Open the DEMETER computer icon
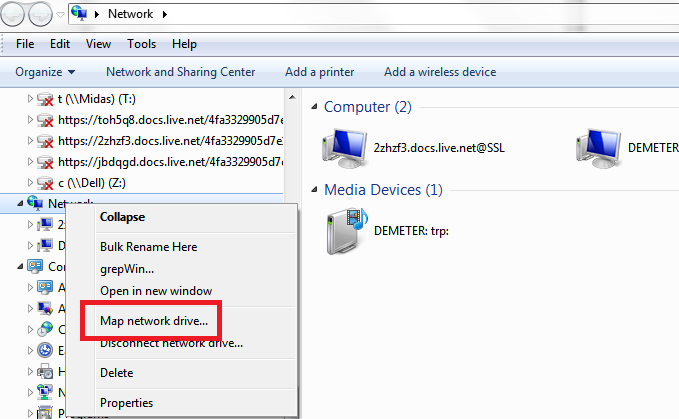 (599, 146)
